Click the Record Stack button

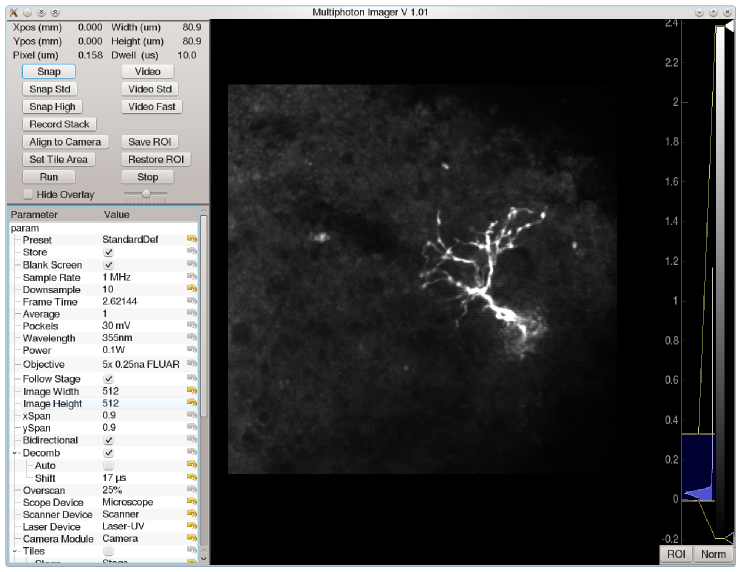point(60,124)
